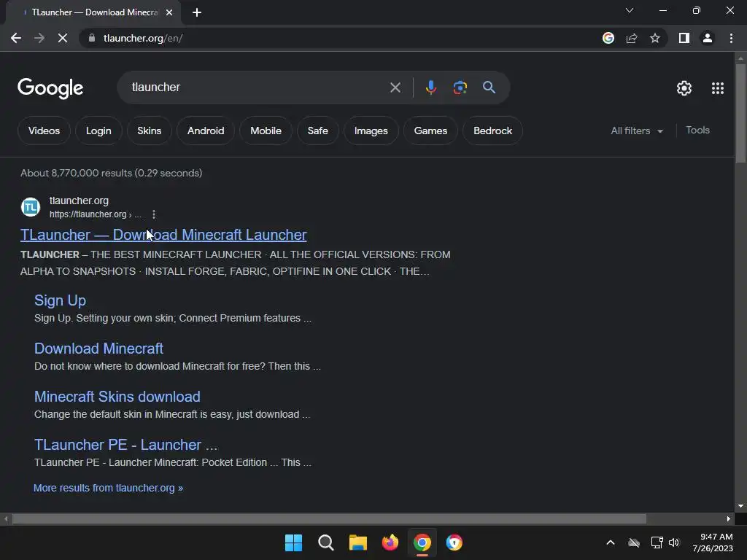
Task: Open the clock and date panel
Action: click(x=713, y=542)
